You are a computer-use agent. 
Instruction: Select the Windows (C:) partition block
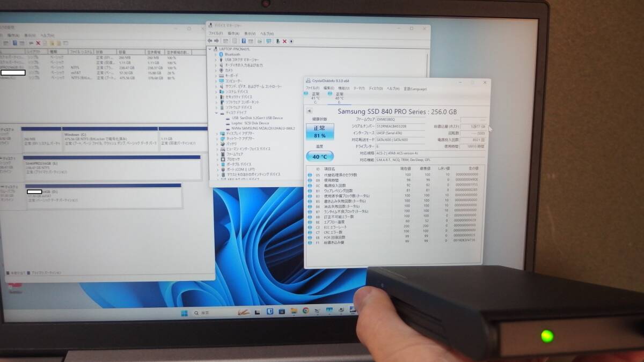pyautogui.click(x=109, y=139)
